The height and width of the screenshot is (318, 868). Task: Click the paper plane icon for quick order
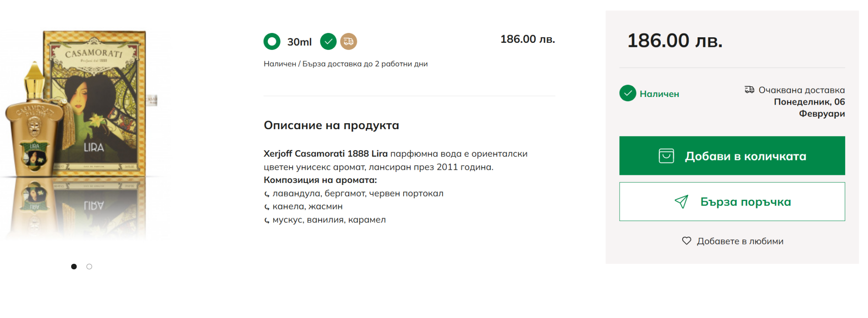point(681,202)
